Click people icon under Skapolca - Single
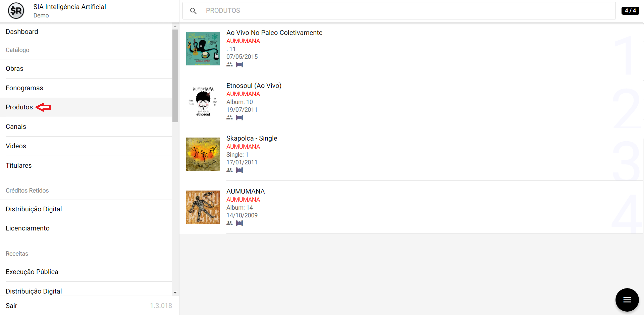The height and width of the screenshot is (315, 644). click(x=229, y=170)
